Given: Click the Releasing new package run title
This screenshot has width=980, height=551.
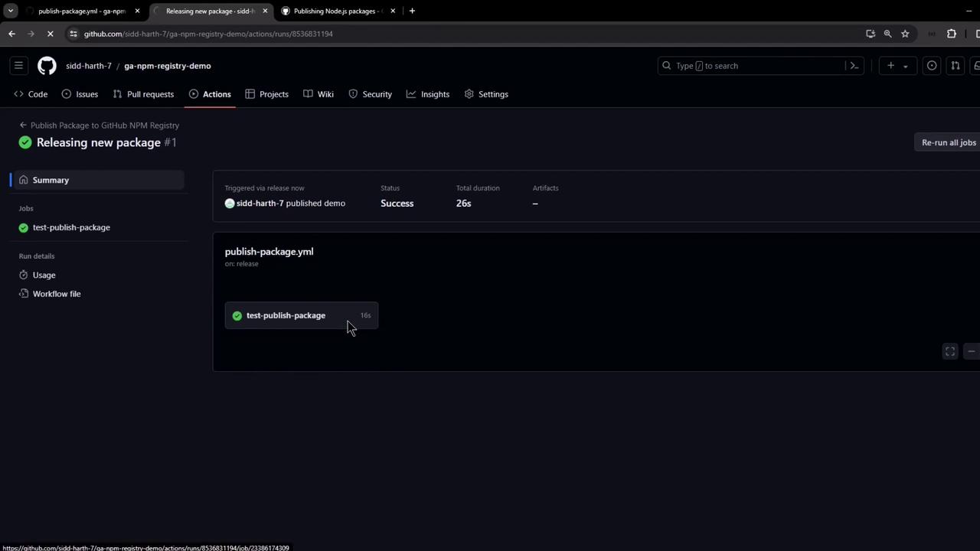Looking at the screenshot, I should click(99, 142).
